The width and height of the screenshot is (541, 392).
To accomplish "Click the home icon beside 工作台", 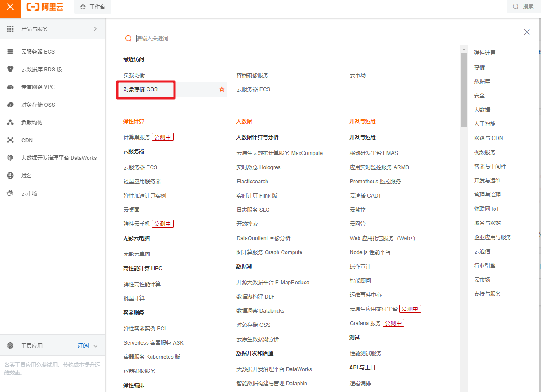I will (x=83, y=7).
